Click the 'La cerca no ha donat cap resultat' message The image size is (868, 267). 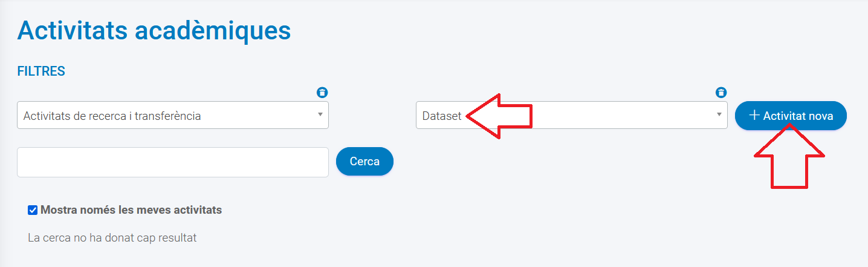click(x=112, y=238)
